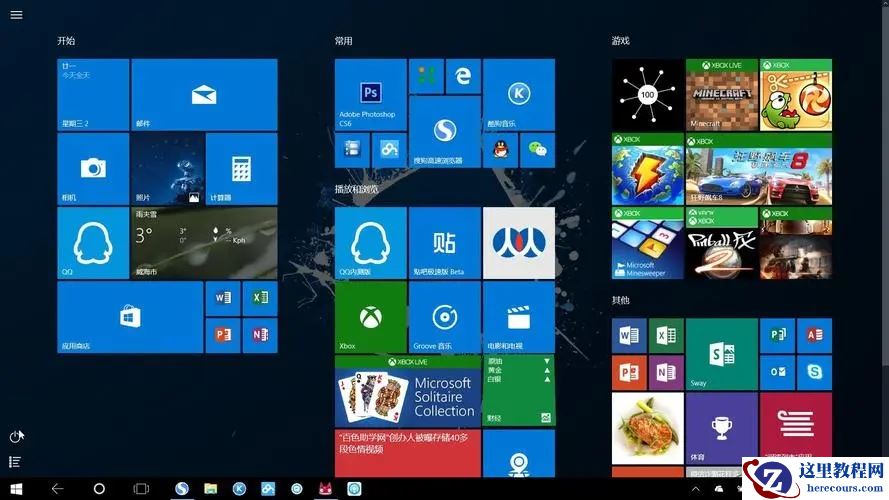Click the 常用 group header
889x500 pixels.
[x=344, y=41]
